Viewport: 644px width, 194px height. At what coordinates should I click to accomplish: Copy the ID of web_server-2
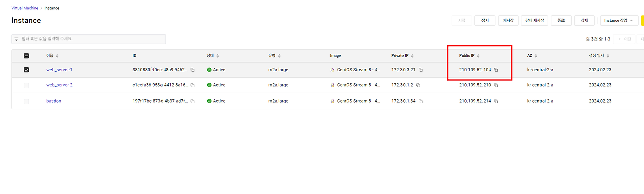point(192,85)
